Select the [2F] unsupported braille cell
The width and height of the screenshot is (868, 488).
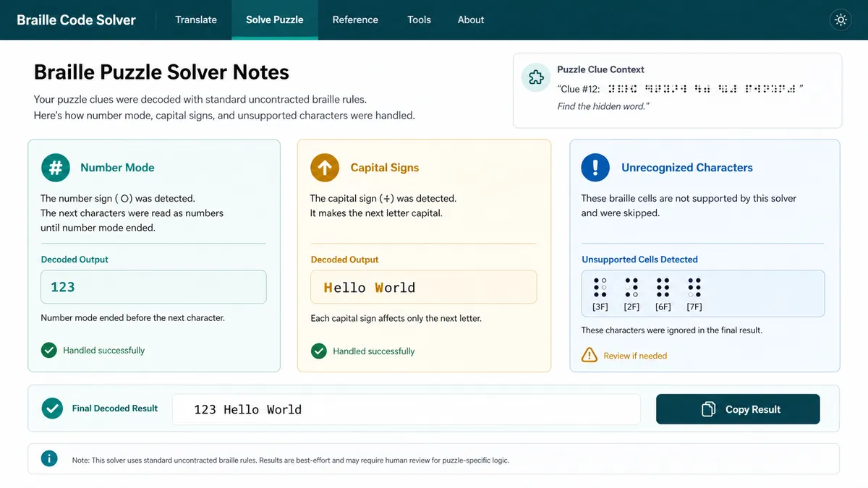pos(631,294)
